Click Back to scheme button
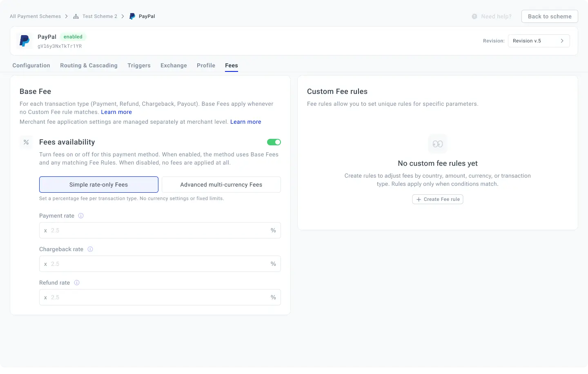This screenshot has width=588, height=374. click(550, 16)
